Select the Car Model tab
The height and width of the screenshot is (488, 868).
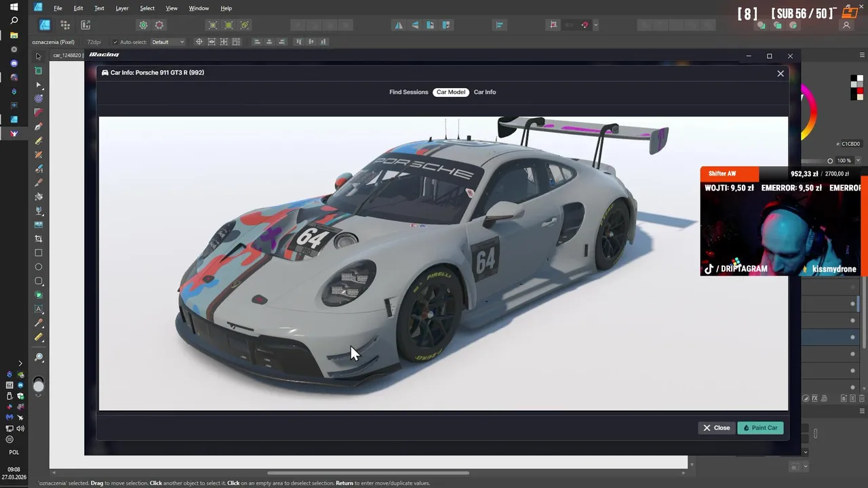click(x=451, y=92)
